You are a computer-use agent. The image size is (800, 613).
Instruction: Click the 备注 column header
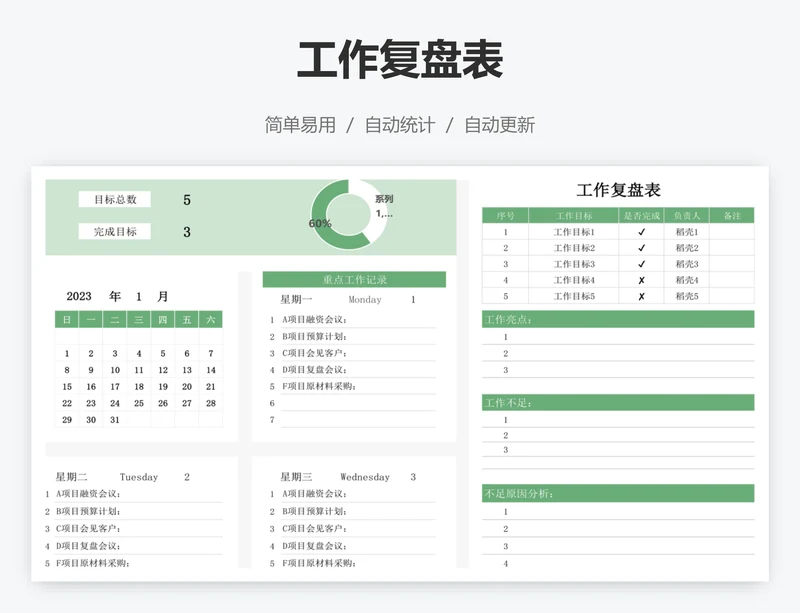(732, 215)
